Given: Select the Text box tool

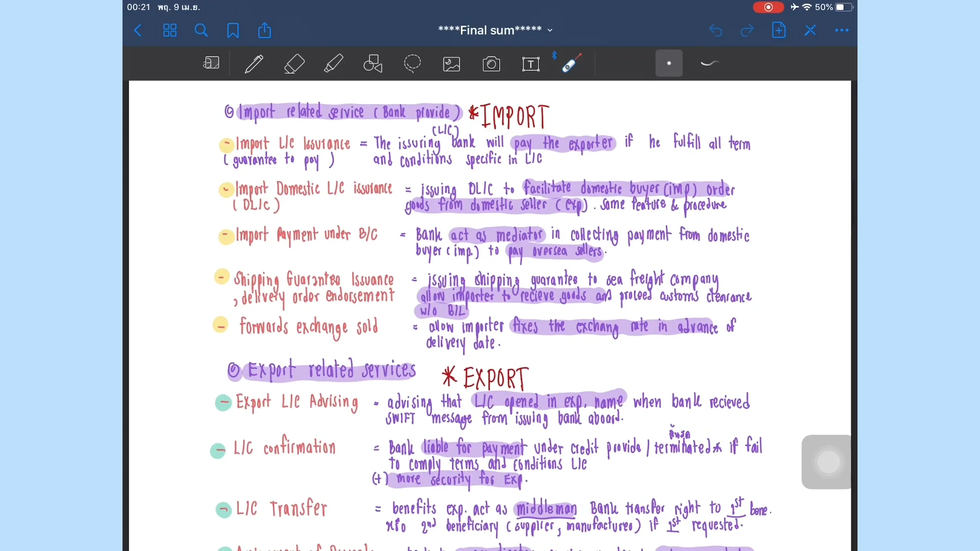Looking at the screenshot, I should click(531, 64).
